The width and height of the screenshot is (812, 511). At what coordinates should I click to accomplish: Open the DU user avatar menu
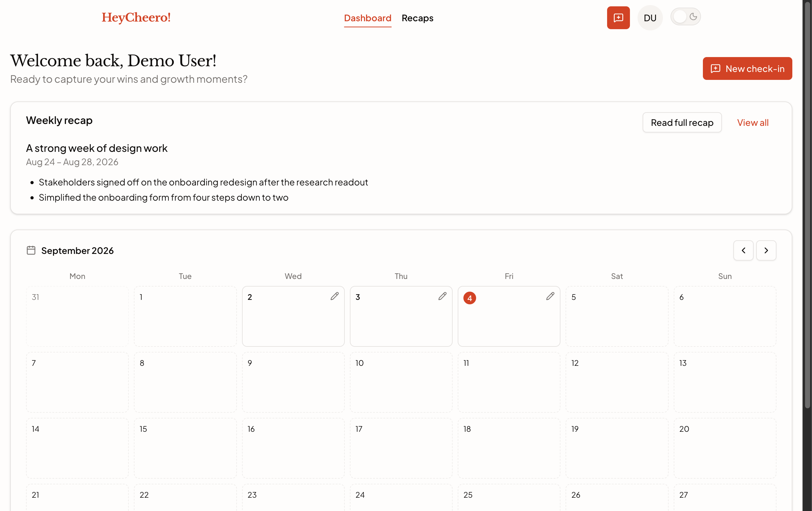point(650,18)
